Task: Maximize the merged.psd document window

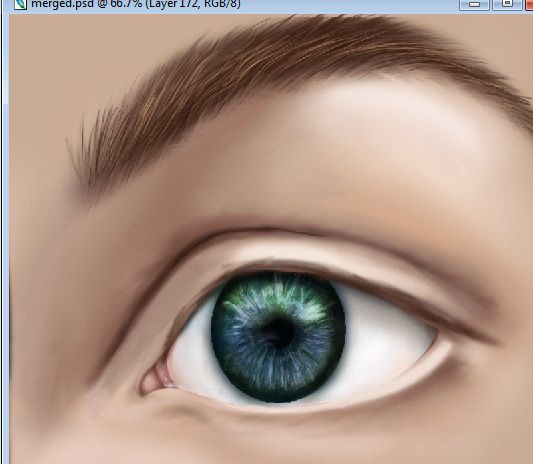Action: click(507, 5)
